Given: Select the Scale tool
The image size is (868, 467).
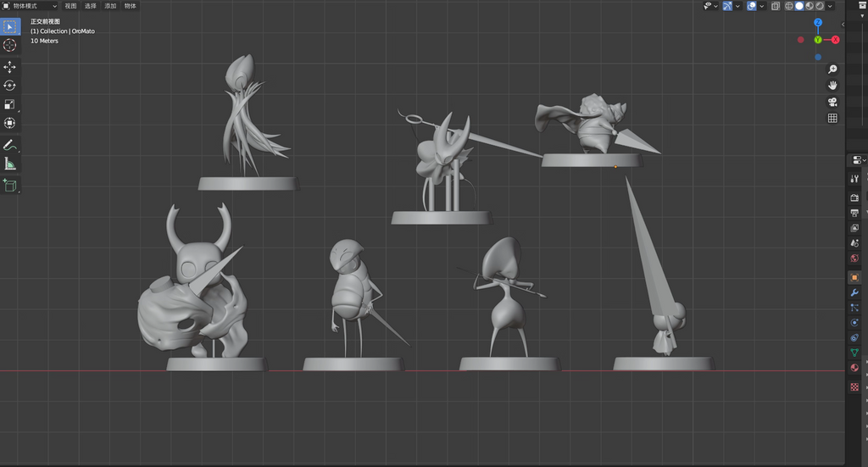Looking at the screenshot, I should tap(10, 104).
